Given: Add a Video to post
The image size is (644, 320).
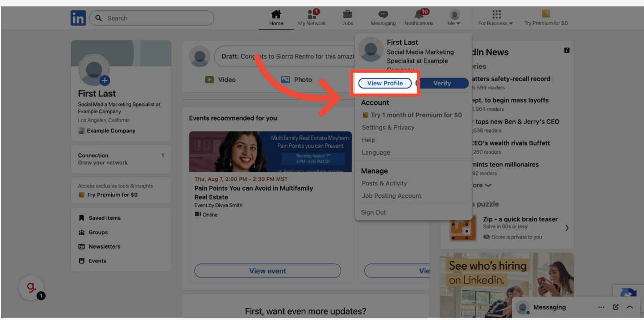Looking at the screenshot, I should point(220,80).
